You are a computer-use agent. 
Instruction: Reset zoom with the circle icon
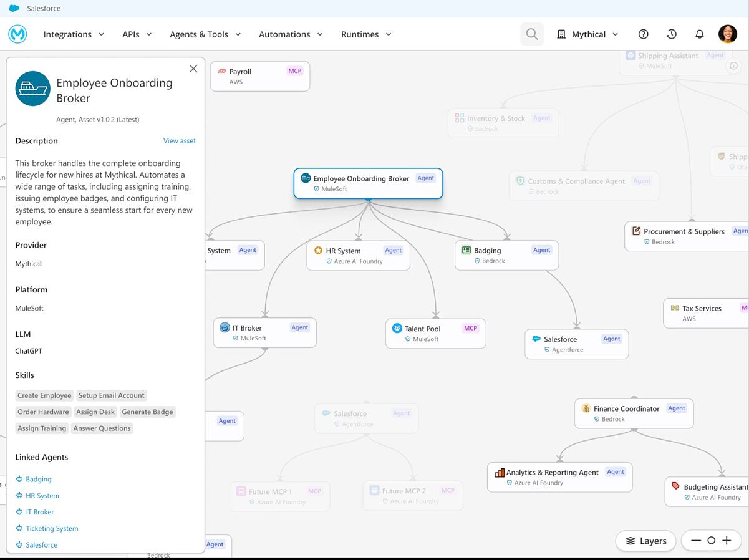711,541
